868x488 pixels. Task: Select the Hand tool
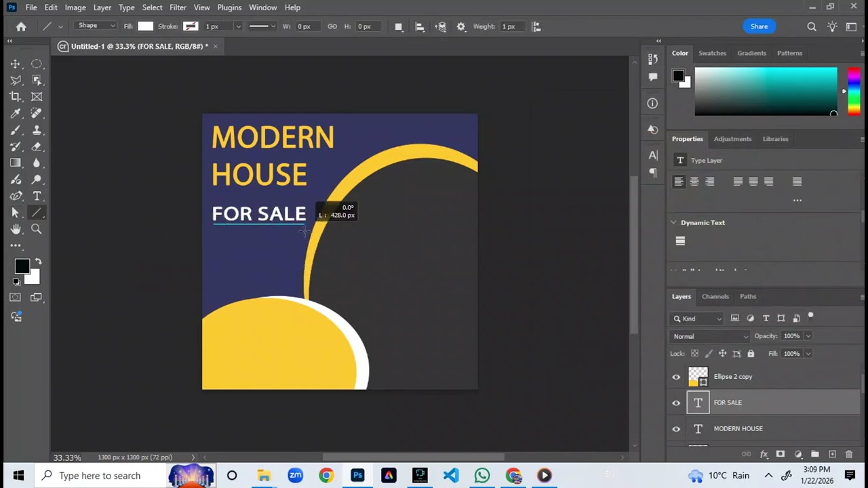(16, 229)
